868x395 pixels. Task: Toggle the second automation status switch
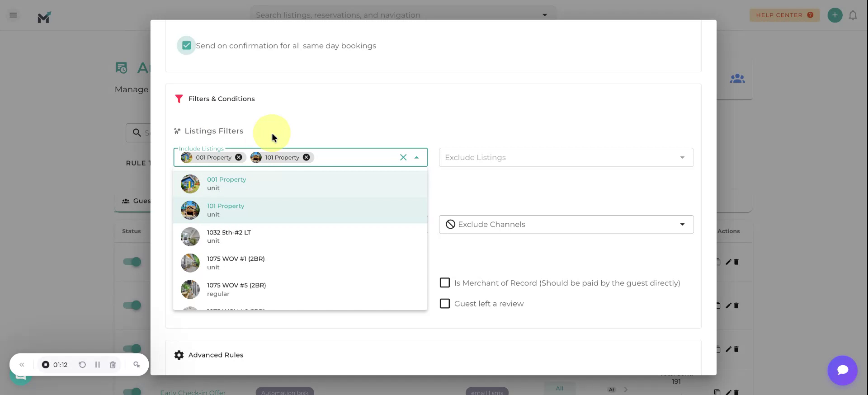tap(132, 305)
